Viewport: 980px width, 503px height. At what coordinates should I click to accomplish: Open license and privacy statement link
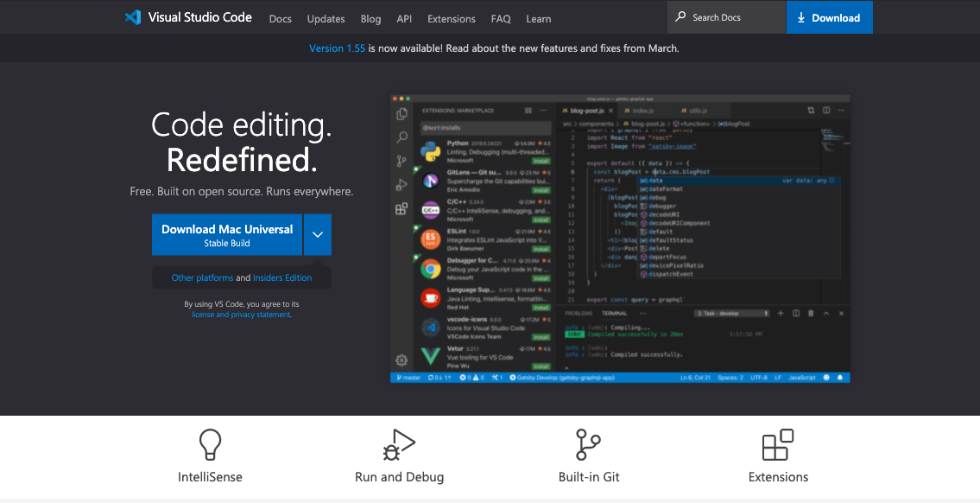tap(241, 315)
